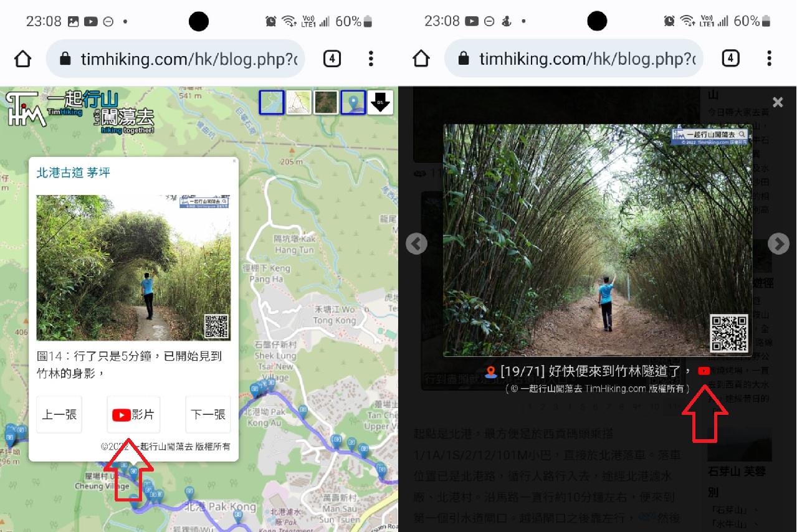Tap the battery icon in the left status bar

[x=368, y=21]
